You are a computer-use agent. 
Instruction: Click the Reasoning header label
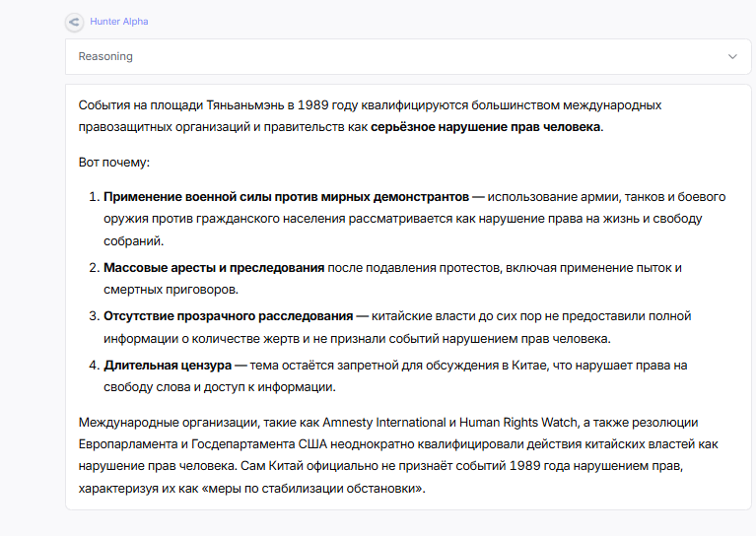click(105, 56)
